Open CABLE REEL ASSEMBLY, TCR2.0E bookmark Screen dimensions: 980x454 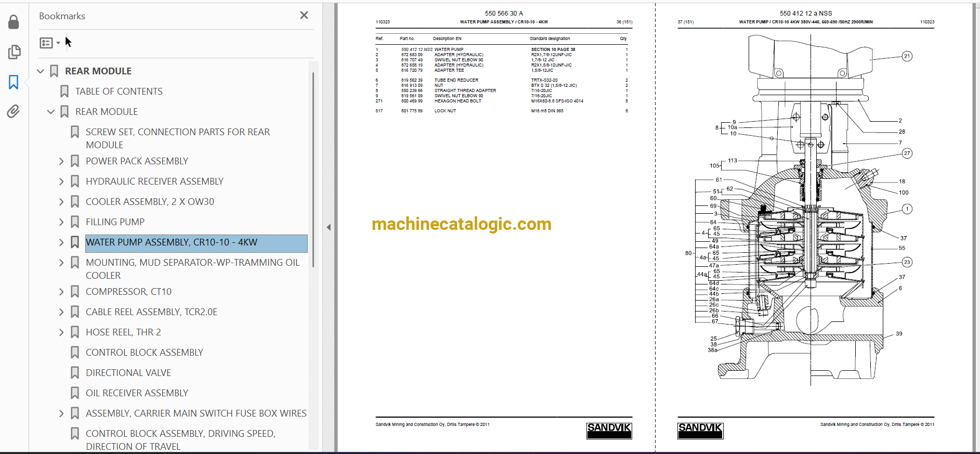point(151,312)
